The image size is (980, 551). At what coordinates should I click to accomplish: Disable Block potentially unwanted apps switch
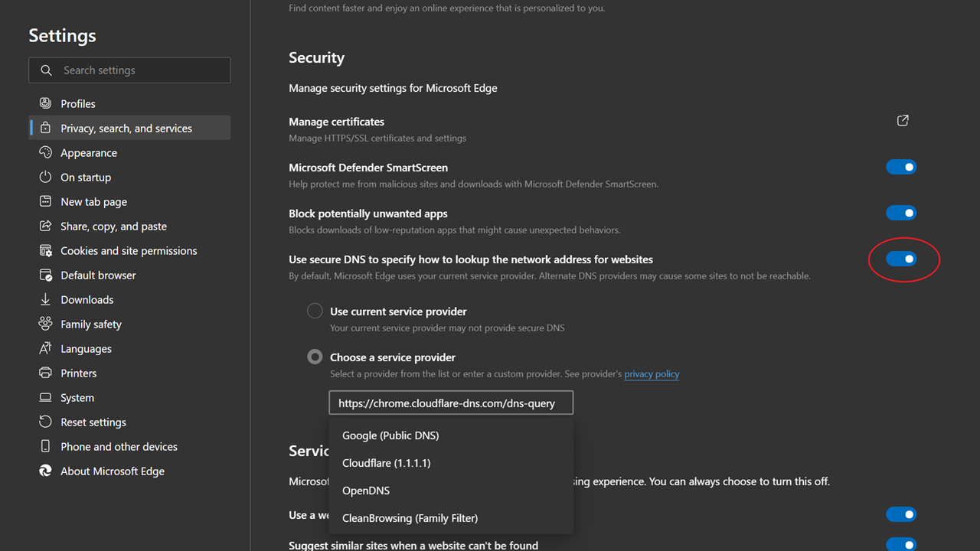pos(901,213)
